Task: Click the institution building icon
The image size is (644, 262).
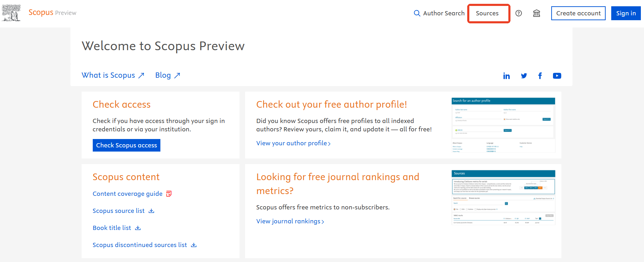Action: pyautogui.click(x=537, y=13)
